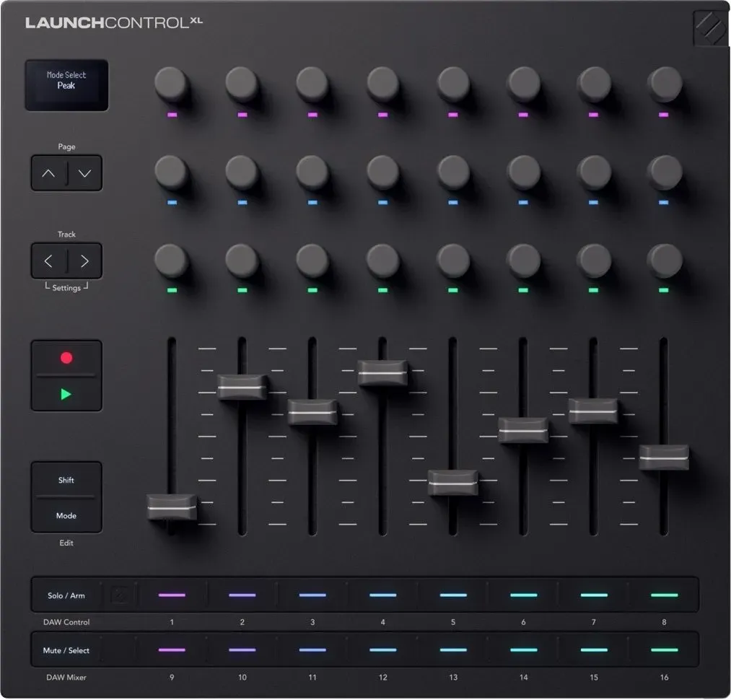Tap the Mode Select Peak display
Viewport: 731px width, 700px height.
pyautogui.click(x=66, y=85)
